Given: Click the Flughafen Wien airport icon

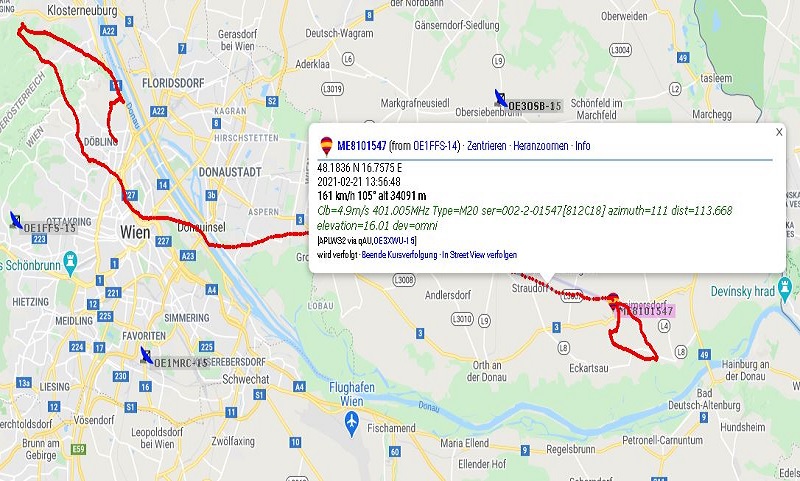Looking at the screenshot, I should (352, 423).
